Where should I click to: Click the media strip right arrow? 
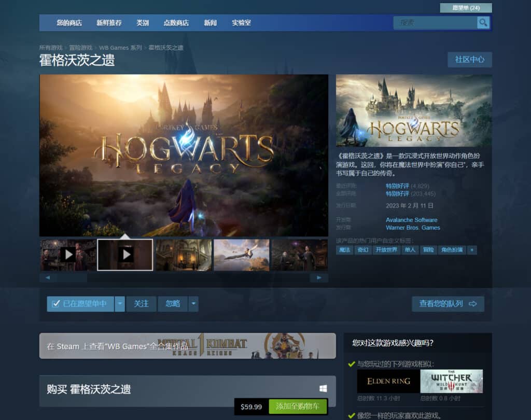pyautogui.click(x=319, y=278)
